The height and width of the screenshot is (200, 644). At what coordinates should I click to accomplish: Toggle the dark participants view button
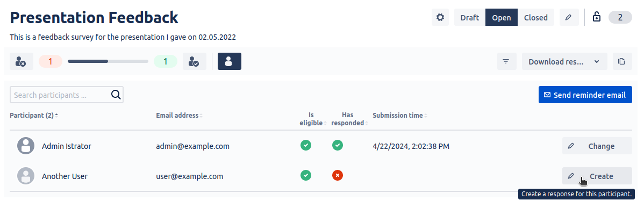click(x=229, y=62)
